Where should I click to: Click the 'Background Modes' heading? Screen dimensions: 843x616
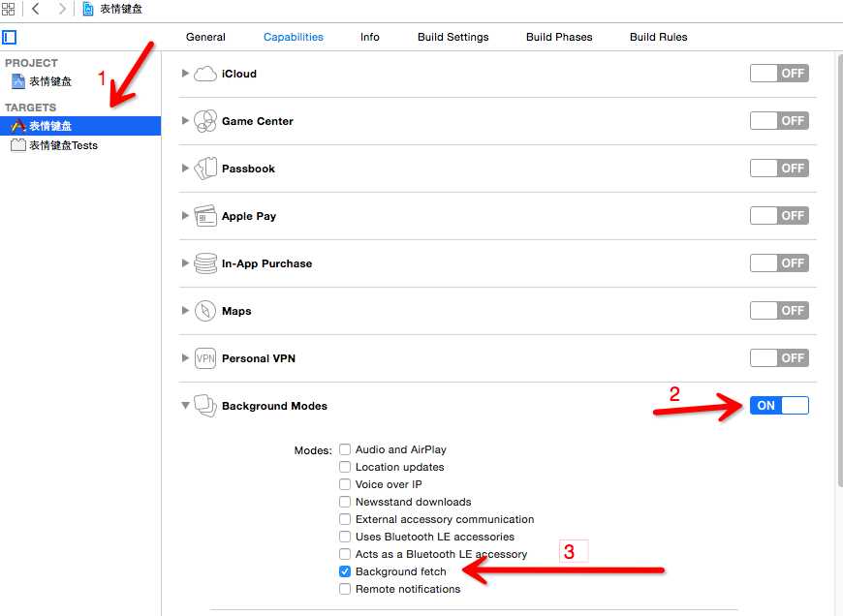click(275, 406)
